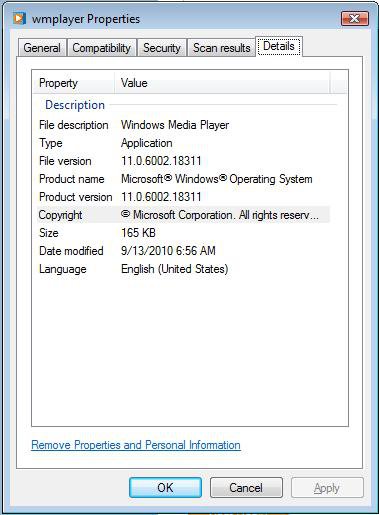Select the File version row

tap(183, 161)
